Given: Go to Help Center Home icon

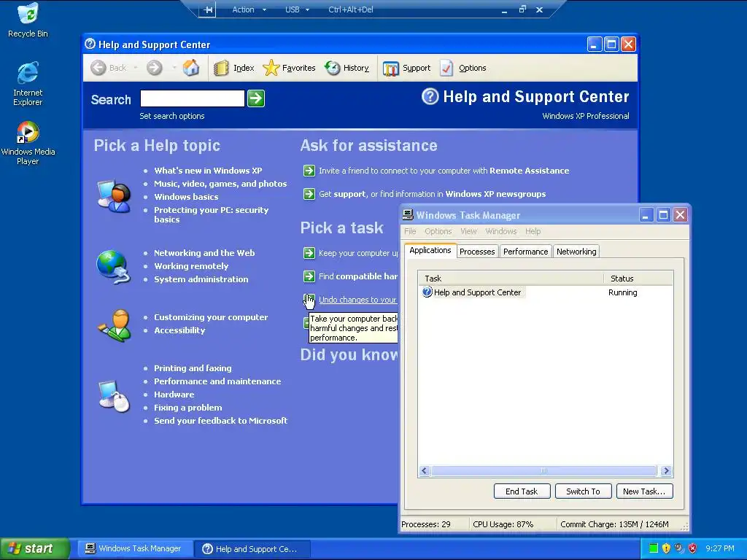Looking at the screenshot, I should pyautogui.click(x=191, y=68).
